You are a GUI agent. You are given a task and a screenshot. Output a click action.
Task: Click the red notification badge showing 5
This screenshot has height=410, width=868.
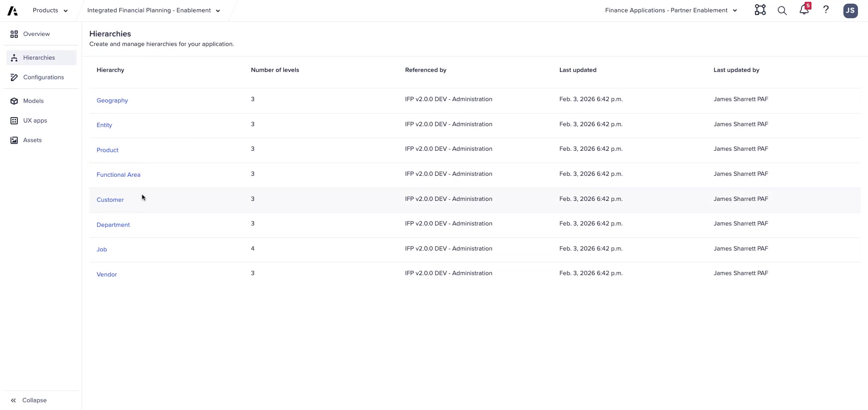[x=808, y=6]
